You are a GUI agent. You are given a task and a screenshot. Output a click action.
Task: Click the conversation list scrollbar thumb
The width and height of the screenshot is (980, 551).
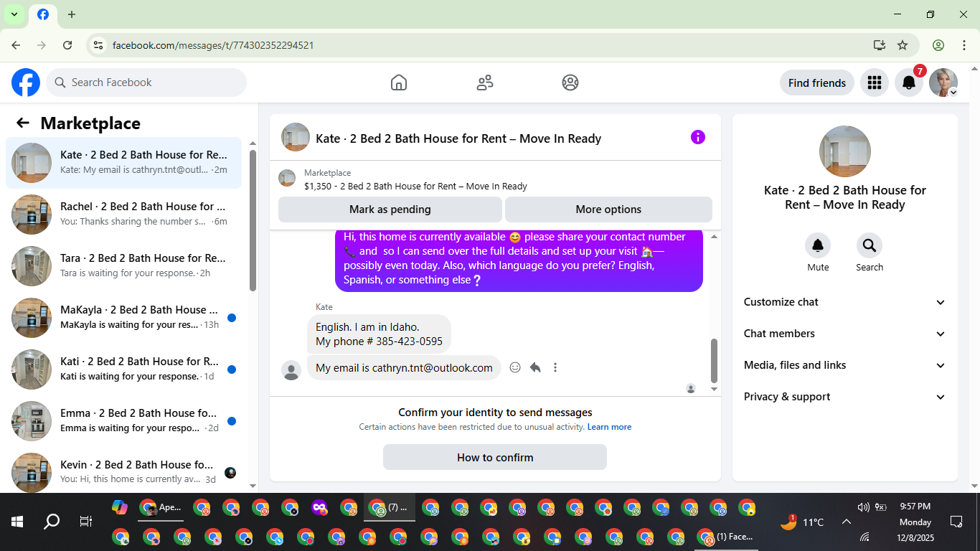pos(253,220)
